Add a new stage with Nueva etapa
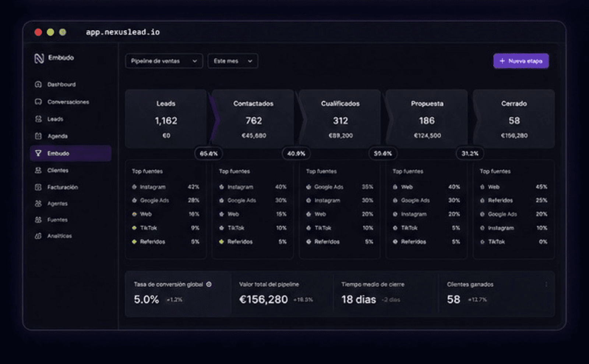589x364 pixels. point(521,61)
